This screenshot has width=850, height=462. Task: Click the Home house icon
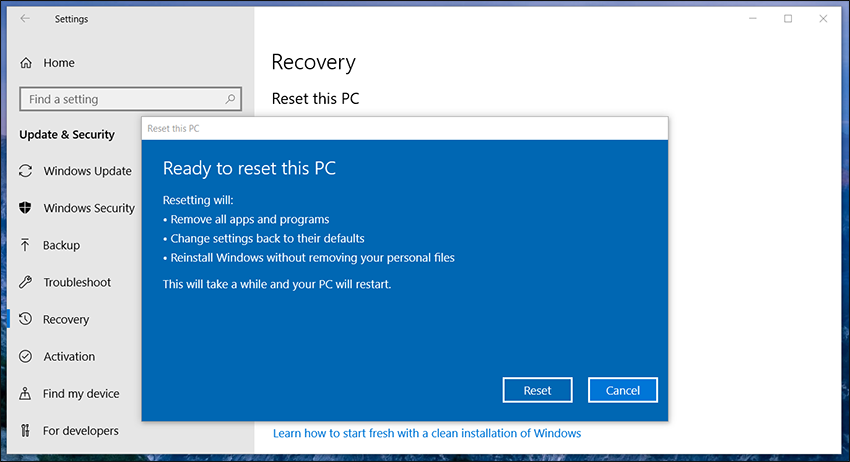click(x=25, y=63)
